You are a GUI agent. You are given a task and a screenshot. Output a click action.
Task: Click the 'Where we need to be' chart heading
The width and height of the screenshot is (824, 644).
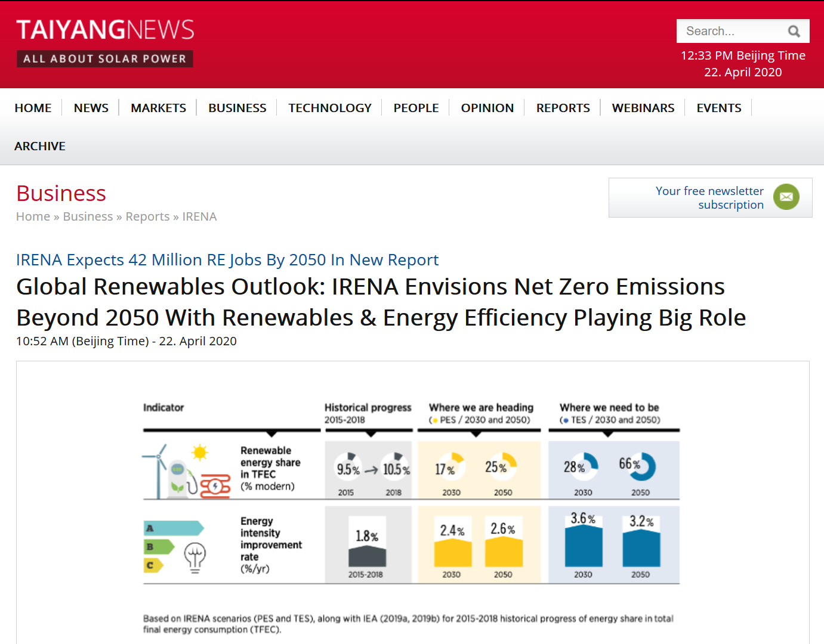(609, 408)
